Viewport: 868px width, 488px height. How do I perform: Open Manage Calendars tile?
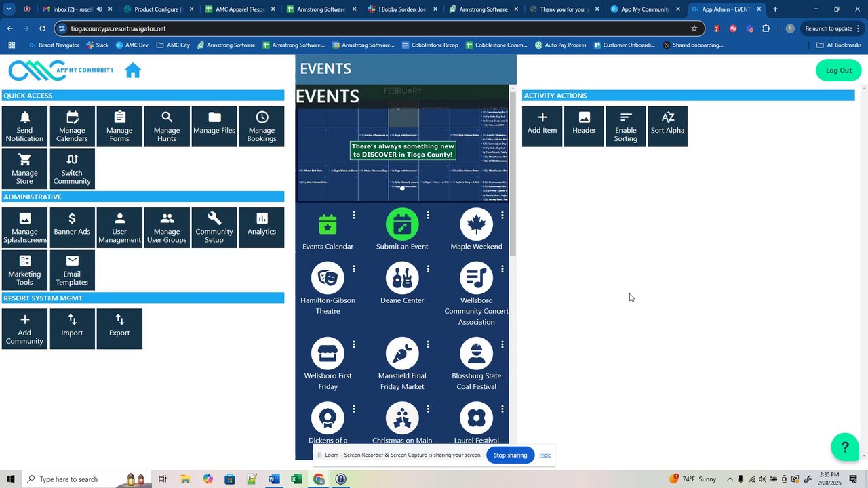pos(72,126)
